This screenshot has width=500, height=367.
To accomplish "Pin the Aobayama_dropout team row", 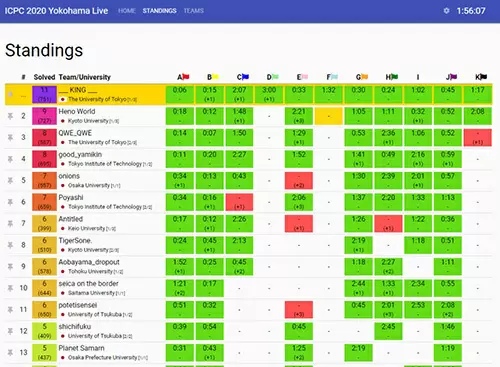I will 10,266.
